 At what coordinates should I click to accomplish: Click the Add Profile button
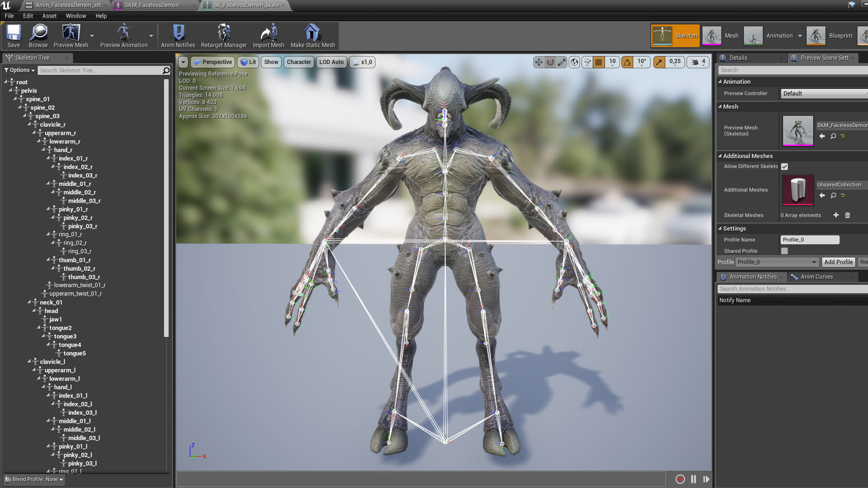point(838,262)
